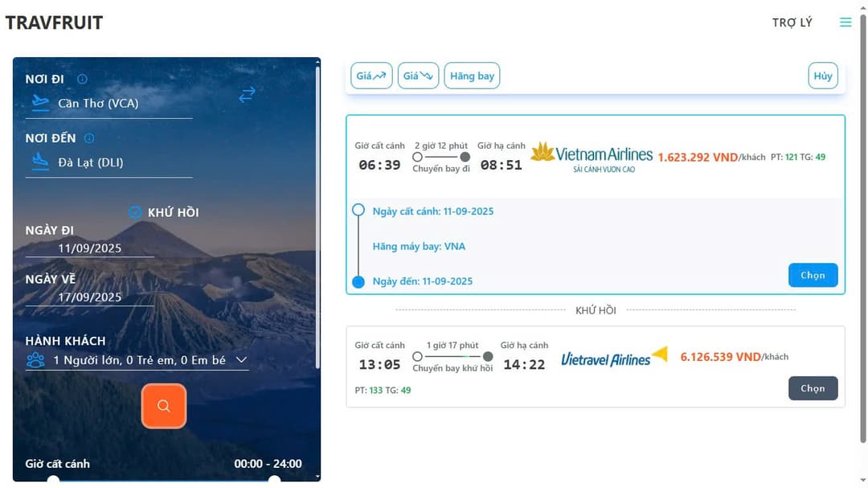The width and height of the screenshot is (868, 488).
Task: Choose the Vietnam Airlines flight with Chọn
Action: pyautogui.click(x=813, y=275)
